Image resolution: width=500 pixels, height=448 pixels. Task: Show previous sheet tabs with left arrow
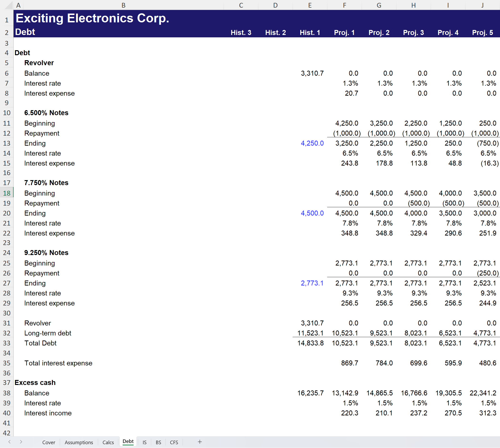(9, 442)
